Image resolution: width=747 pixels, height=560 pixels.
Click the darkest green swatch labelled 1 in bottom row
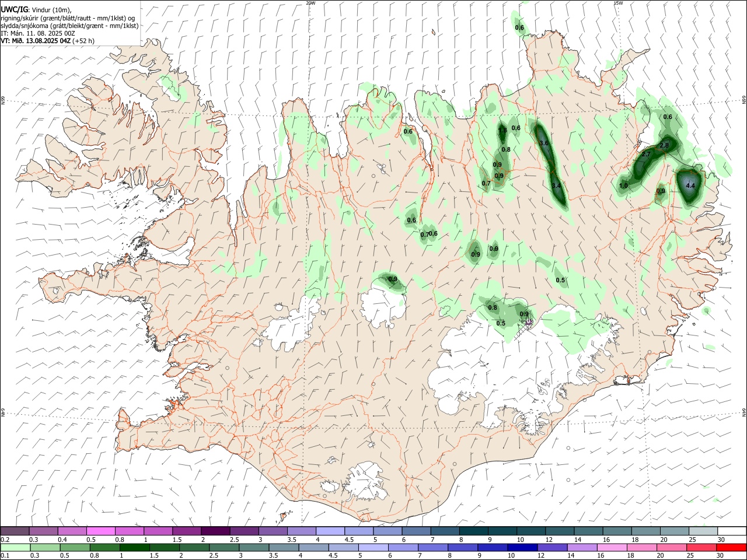[x=134, y=547]
